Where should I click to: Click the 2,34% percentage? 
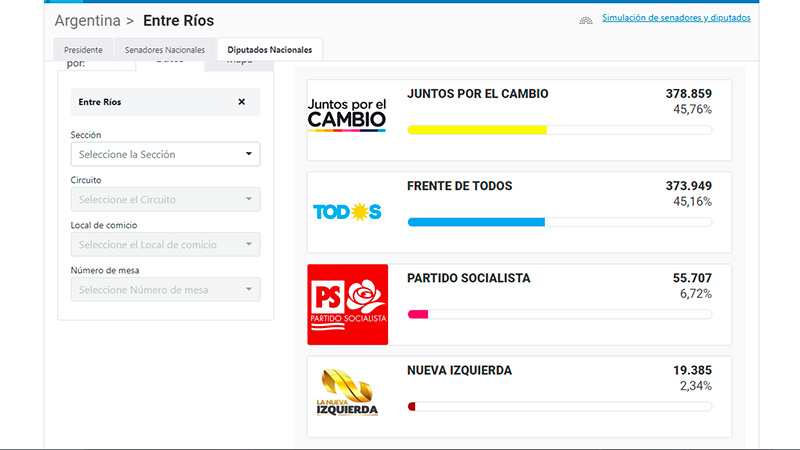click(696, 386)
